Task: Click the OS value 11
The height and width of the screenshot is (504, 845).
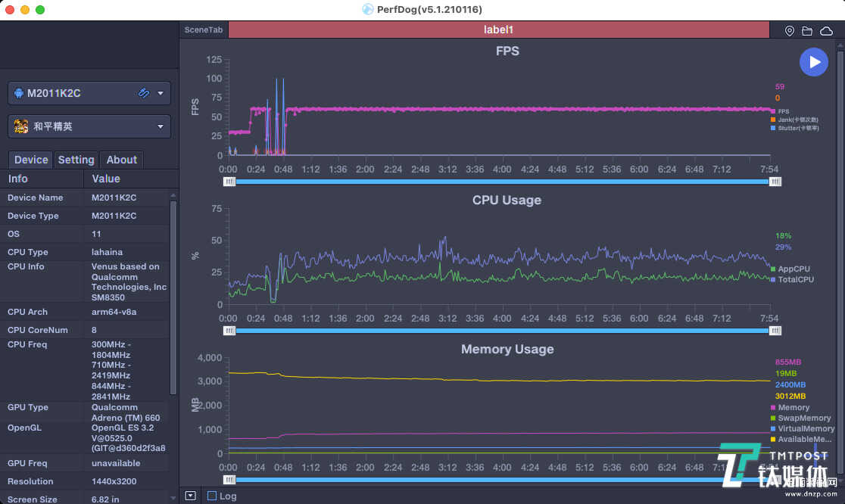Action: point(96,235)
